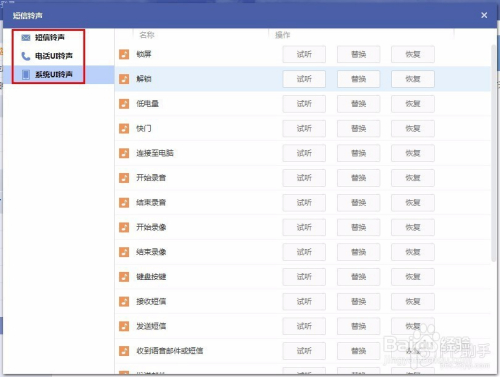The height and width of the screenshot is (377, 500).
Task: Preview the 开始录像 sound
Action: (x=304, y=227)
